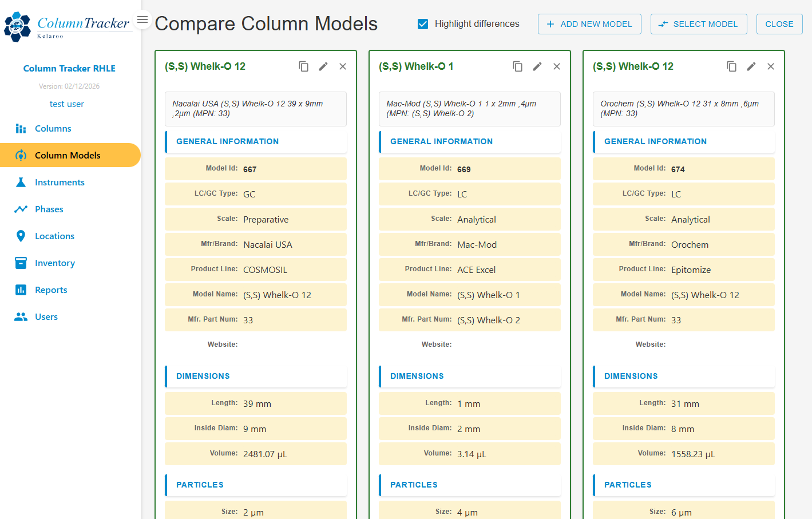The height and width of the screenshot is (519, 812).
Task: Click Add New Model button
Action: point(589,24)
